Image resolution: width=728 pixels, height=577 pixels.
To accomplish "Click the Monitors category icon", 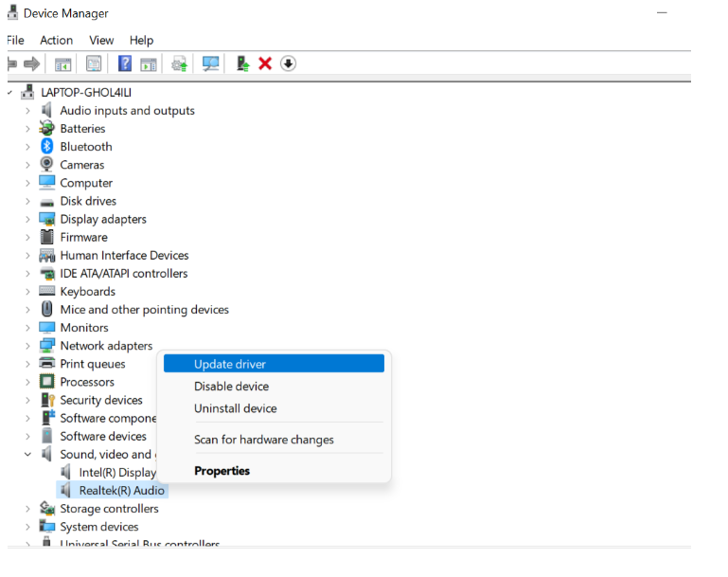I will coord(47,327).
